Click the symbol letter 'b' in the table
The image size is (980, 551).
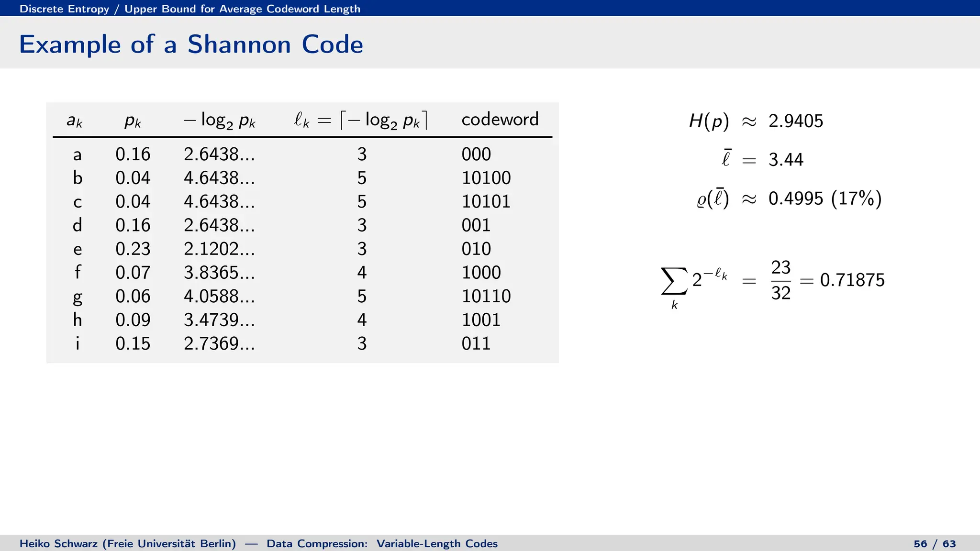click(78, 178)
